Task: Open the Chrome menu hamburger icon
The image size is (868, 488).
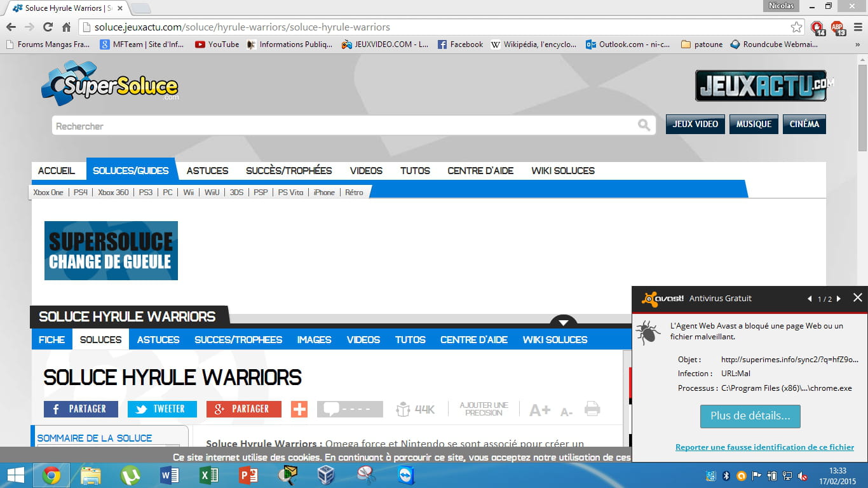Action: (858, 27)
